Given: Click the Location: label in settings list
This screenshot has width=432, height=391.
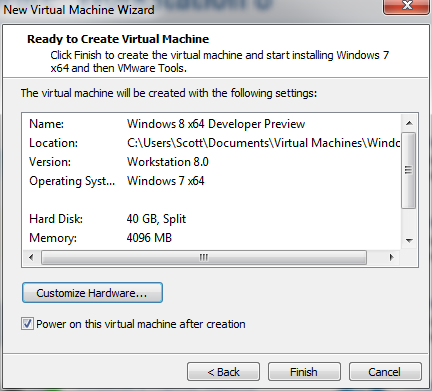Looking at the screenshot, I should coord(53,143).
